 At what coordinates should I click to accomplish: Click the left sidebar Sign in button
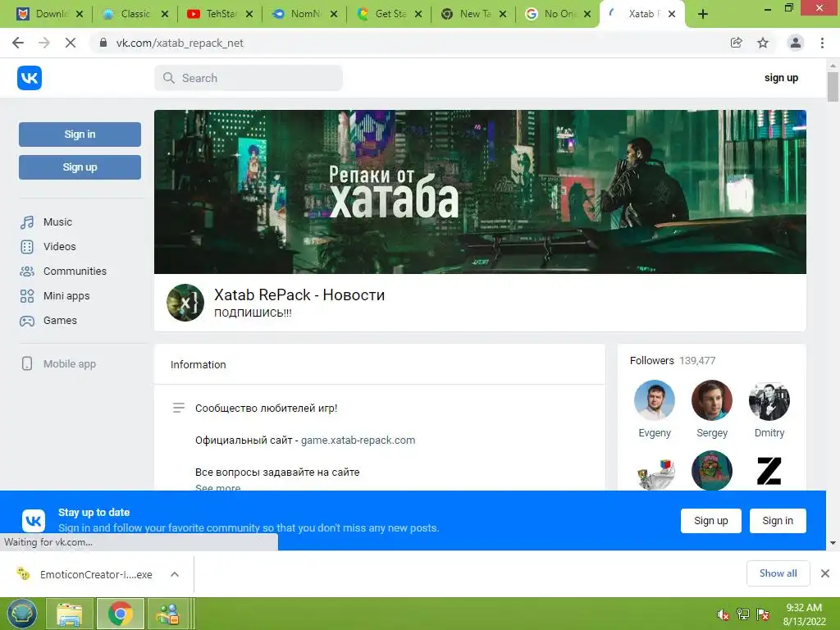click(x=80, y=135)
